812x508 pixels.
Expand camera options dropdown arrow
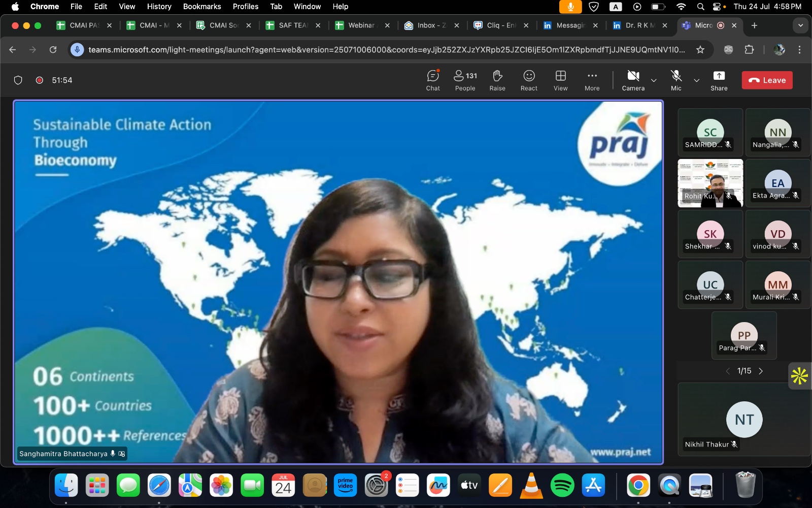(x=654, y=80)
